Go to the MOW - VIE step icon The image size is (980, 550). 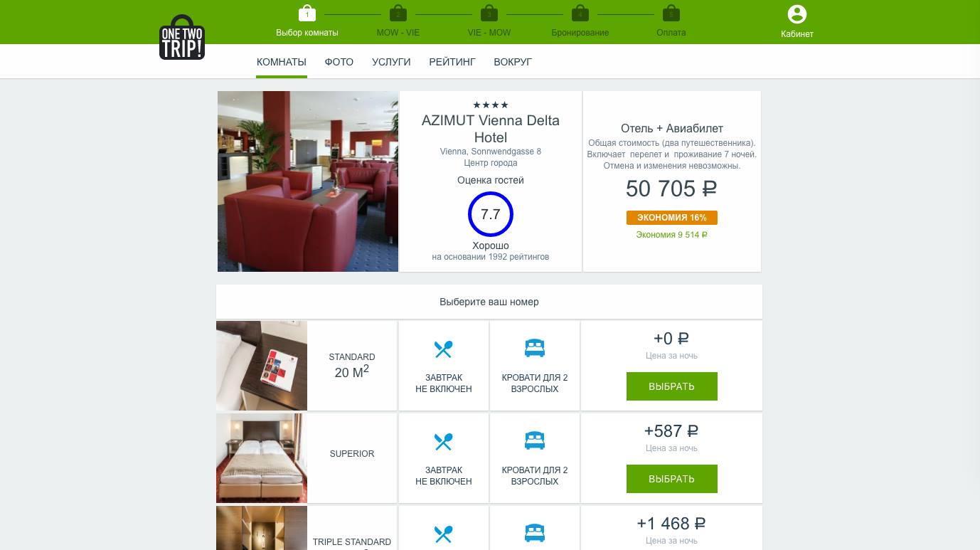pyautogui.click(x=398, y=13)
